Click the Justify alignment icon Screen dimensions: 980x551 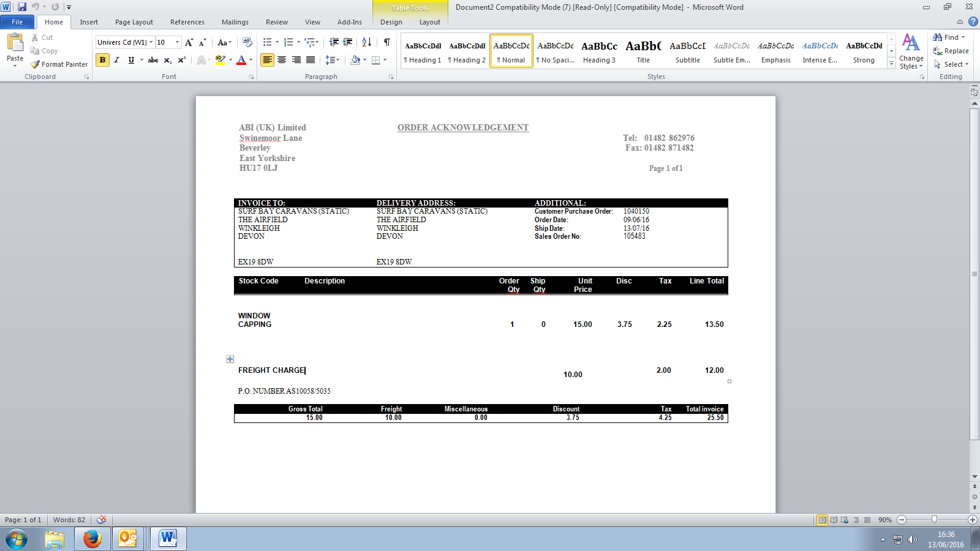(x=311, y=60)
